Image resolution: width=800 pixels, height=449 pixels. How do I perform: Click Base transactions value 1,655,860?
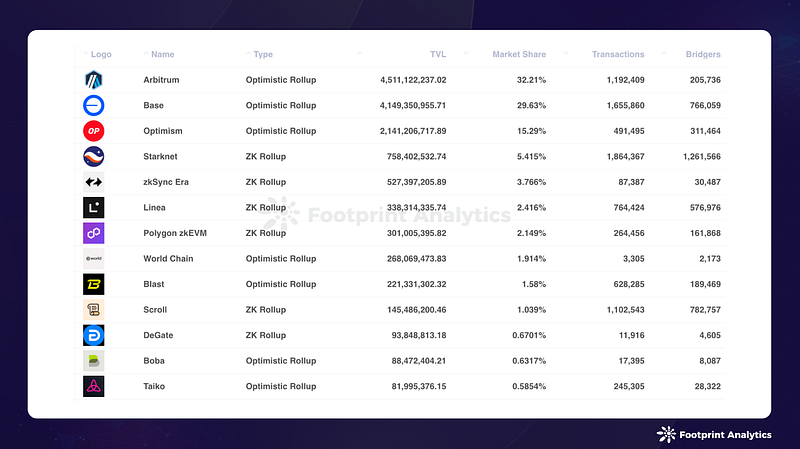click(x=626, y=106)
